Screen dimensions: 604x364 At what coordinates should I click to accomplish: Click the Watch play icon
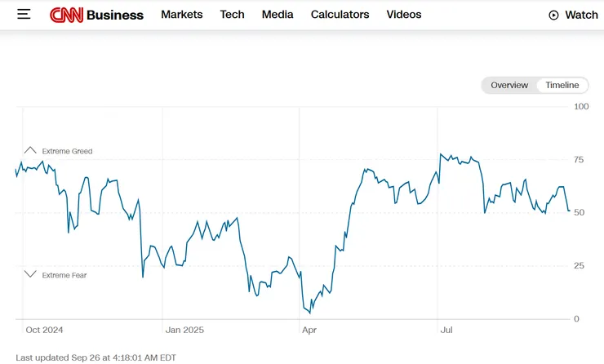pos(553,15)
